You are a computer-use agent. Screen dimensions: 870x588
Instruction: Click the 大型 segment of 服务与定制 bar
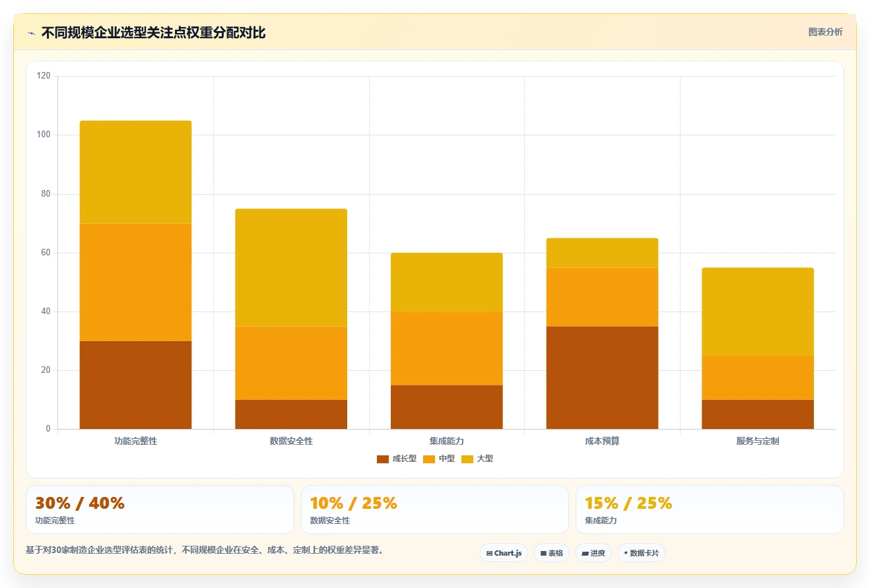pyautogui.click(x=758, y=311)
